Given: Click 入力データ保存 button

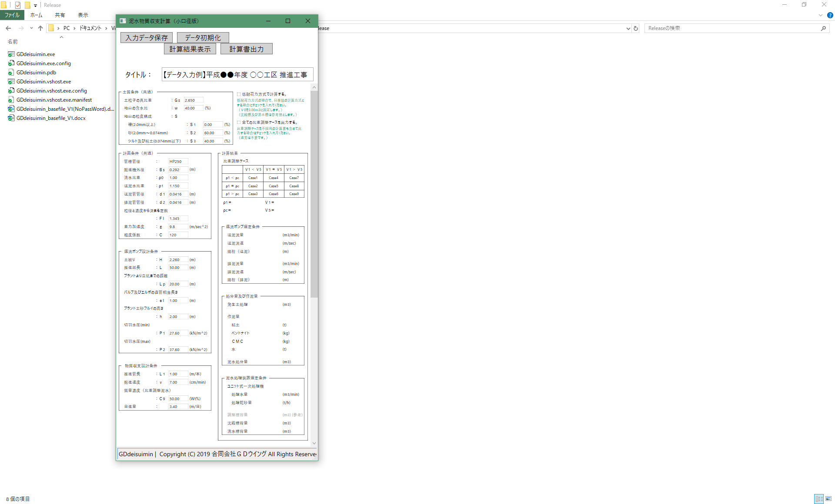Looking at the screenshot, I should 147,38.
